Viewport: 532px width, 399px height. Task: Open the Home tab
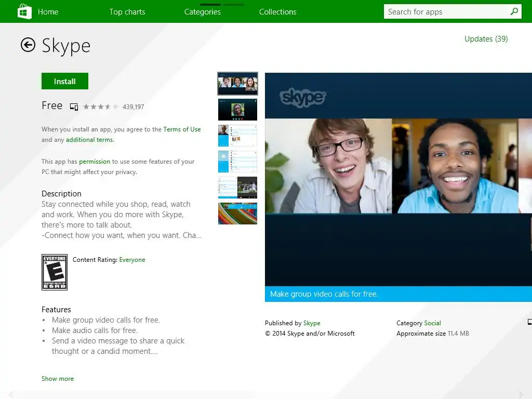[48, 12]
